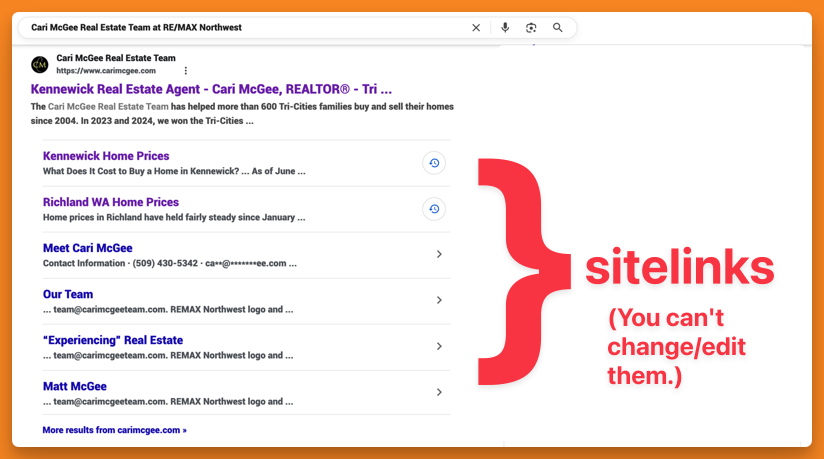
Task: Open Meet Cari McGee sitelink
Action: (88, 248)
